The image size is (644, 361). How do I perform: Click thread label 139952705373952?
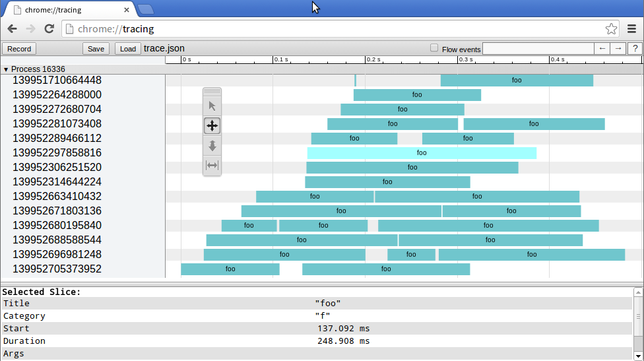tap(57, 269)
